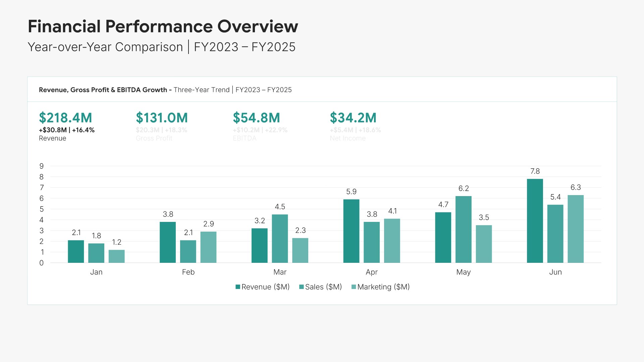The height and width of the screenshot is (362, 644).
Task: Click the Sales ($M) legend label
Action: coord(323,287)
